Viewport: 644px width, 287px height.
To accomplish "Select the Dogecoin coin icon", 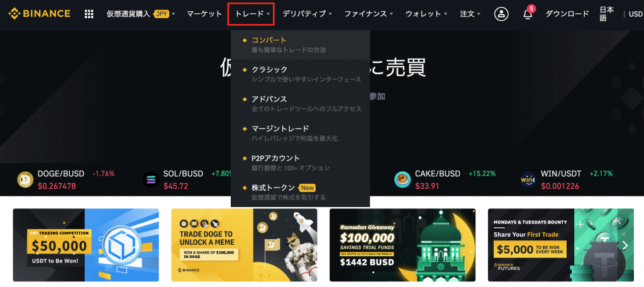I will [25, 179].
